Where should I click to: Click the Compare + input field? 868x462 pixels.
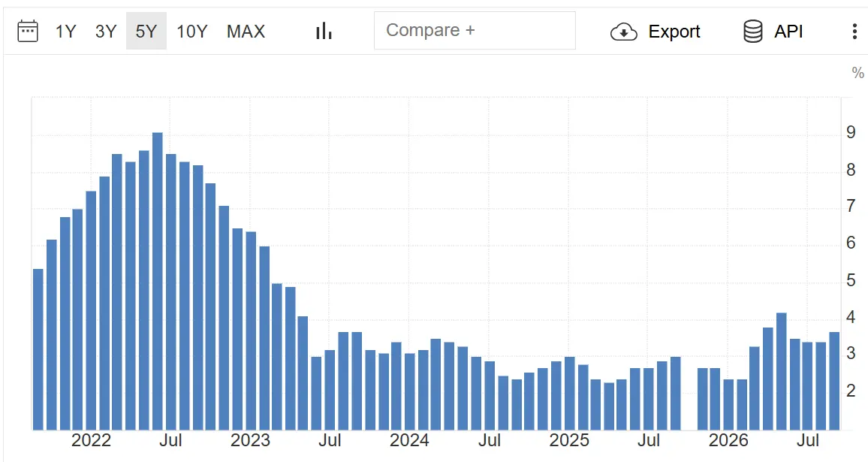click(475, 31)
